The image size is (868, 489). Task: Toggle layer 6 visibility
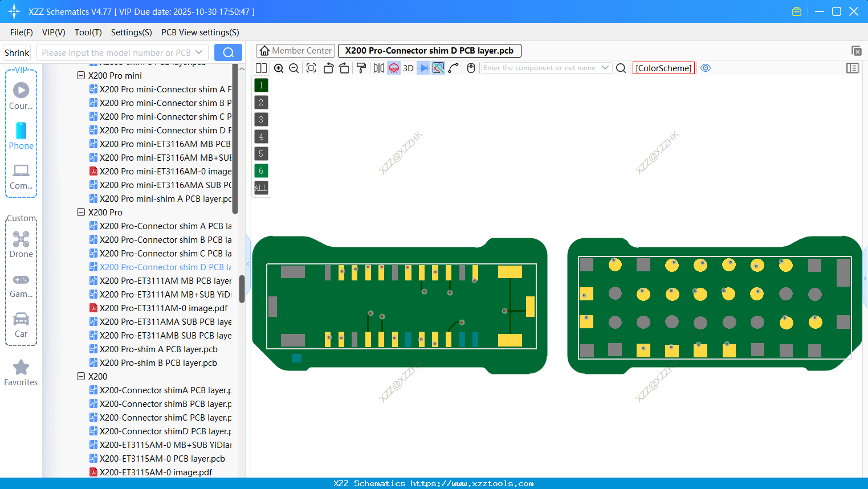260,170
